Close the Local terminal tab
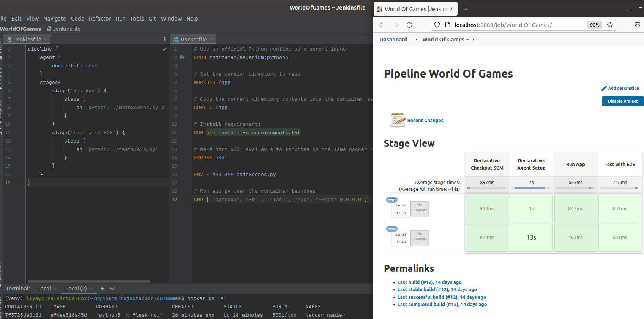 coord(55,289)
